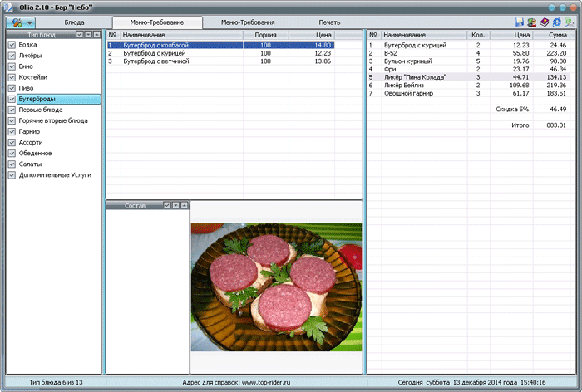Click the Порция column header
This screenshot has height=392, width=582.
(x=266, y=35)
